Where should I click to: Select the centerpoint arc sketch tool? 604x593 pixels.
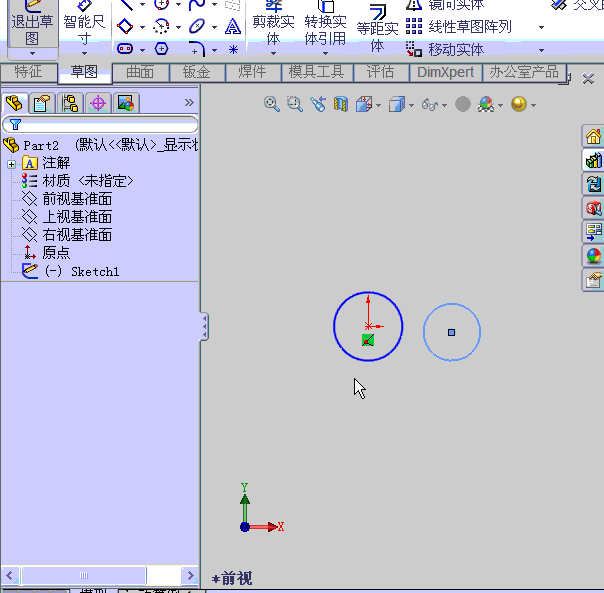point(161,27)
